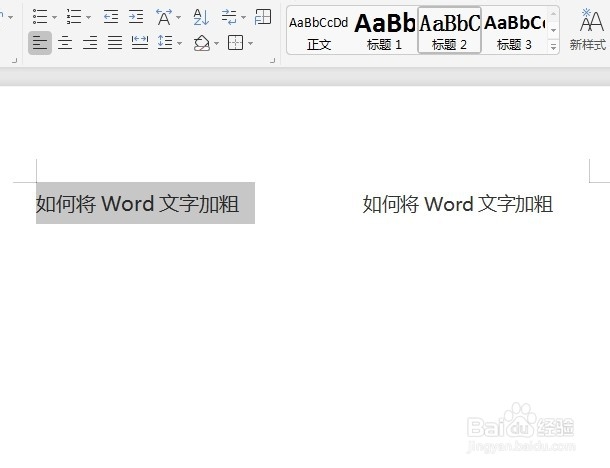Toggle distributed alignment
The image size is (610, 468).
[x=140, y=43]
